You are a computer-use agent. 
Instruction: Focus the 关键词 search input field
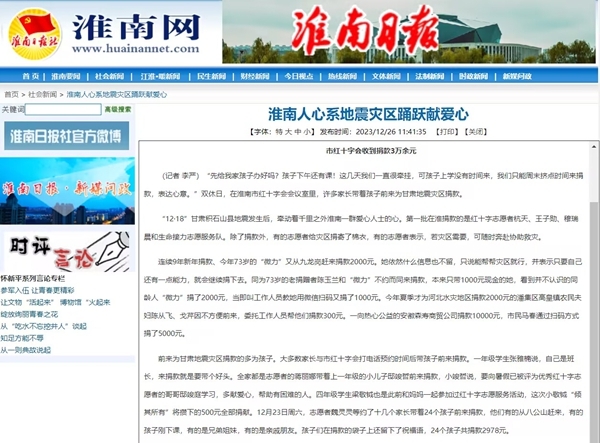[63, 109]
